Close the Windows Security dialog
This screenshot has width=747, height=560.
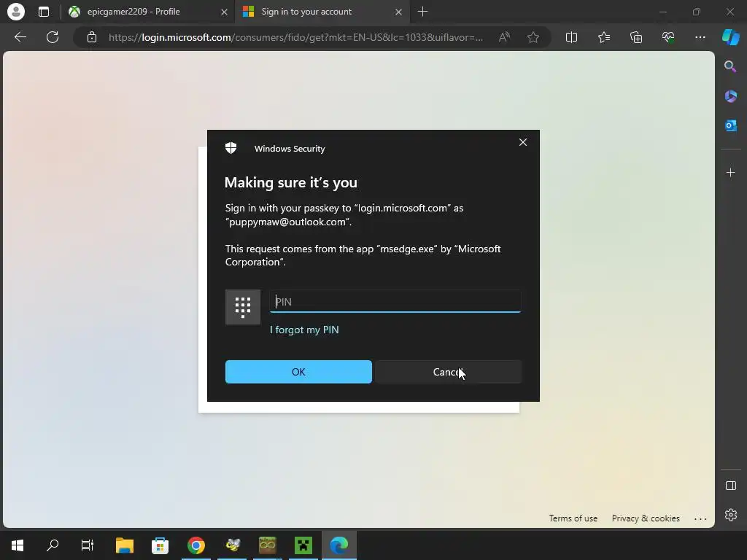[x=522, y=142]
